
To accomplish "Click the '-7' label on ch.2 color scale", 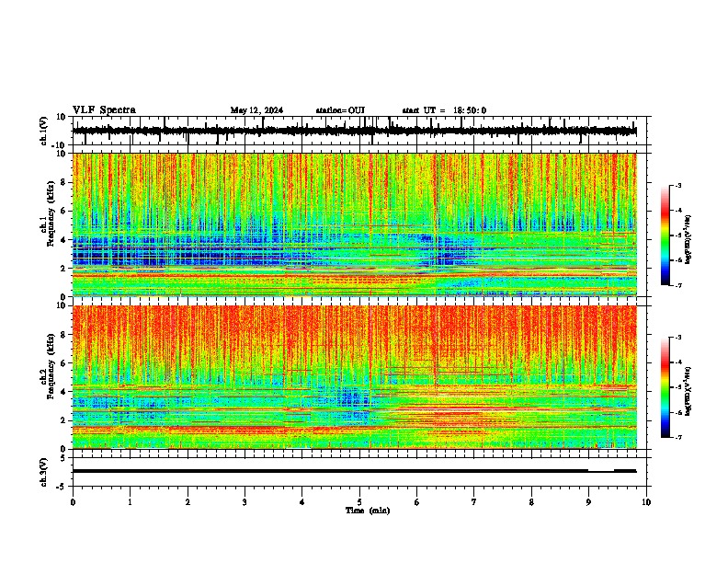I will pos(677,437).
